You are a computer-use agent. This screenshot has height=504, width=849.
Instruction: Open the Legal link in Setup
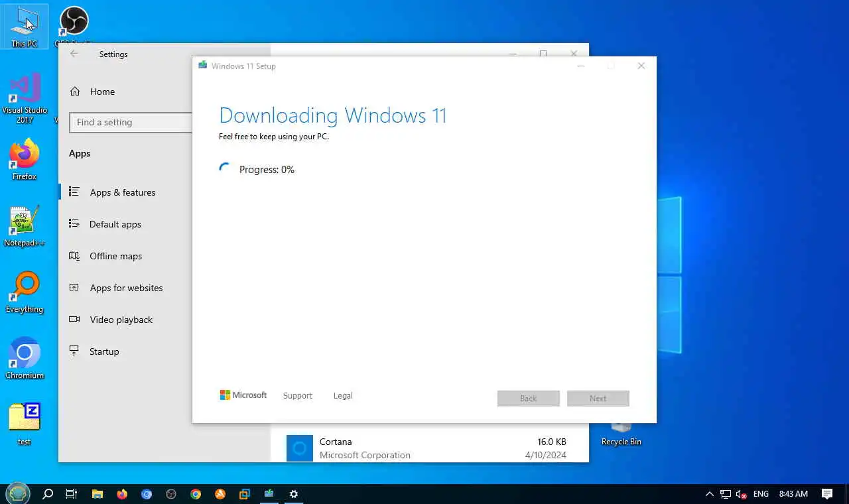click(x=343, y=396)
